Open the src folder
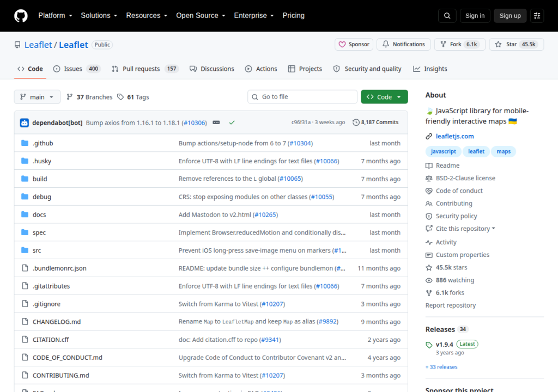The image size is (558, 392). [37, 250]
